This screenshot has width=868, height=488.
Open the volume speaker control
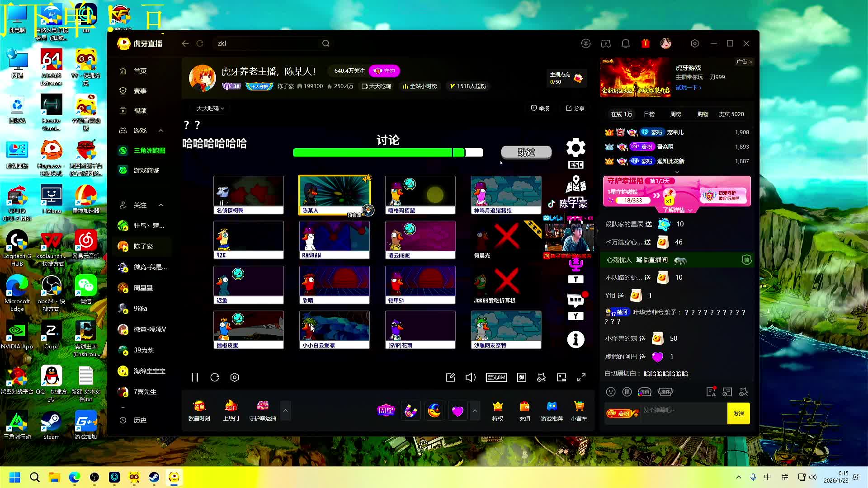pyautogui.click(x=470, y=377)
